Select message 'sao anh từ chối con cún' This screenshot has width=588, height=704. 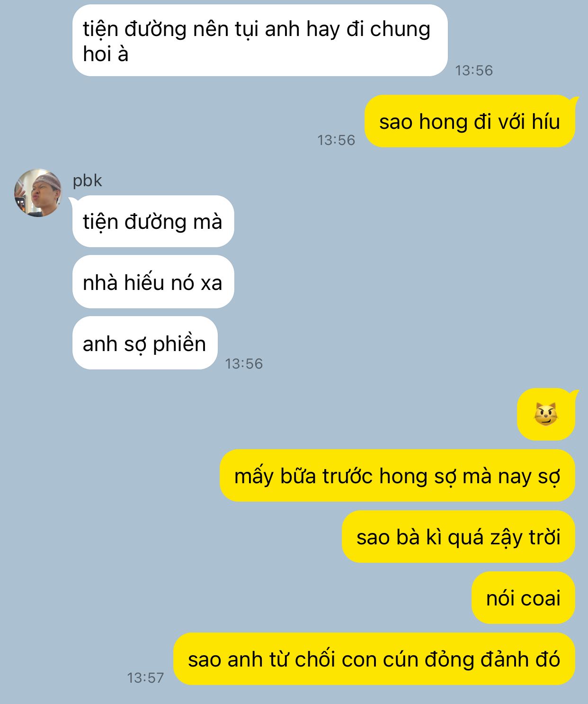[374, 659]
